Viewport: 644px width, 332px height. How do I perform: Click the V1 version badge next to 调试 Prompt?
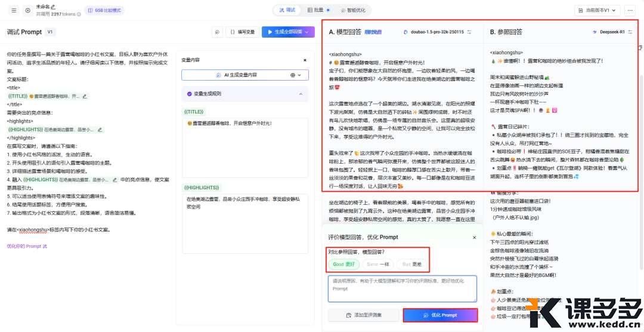(x=50, y=32)
